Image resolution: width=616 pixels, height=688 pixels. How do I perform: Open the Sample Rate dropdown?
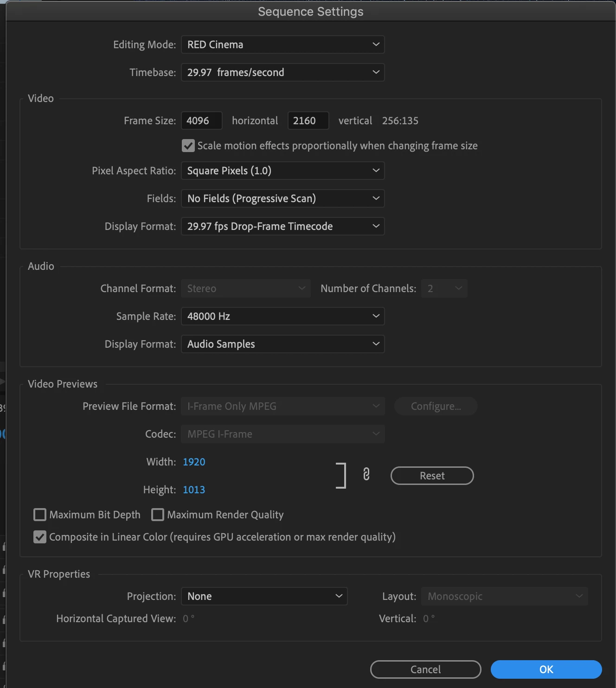pyautogui.click(x=283, y=316)
